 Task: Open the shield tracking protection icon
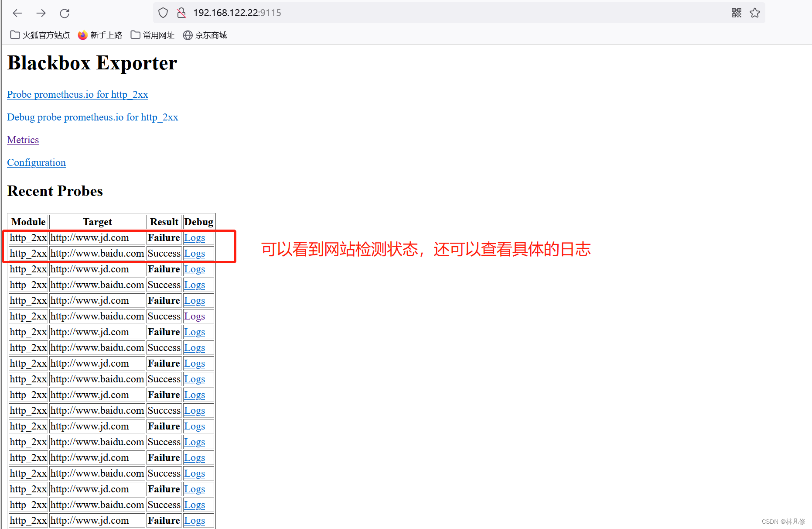(x=163, y=13)
